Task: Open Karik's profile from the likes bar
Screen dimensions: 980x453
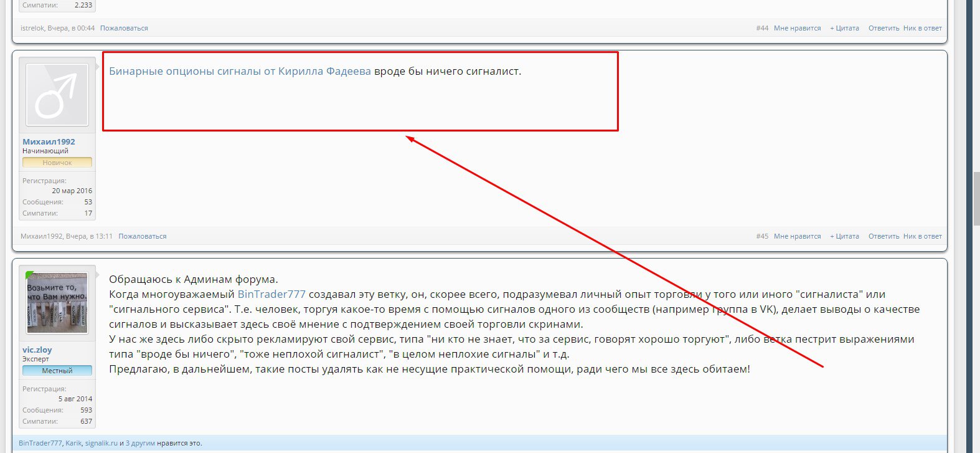Action: 73,443
